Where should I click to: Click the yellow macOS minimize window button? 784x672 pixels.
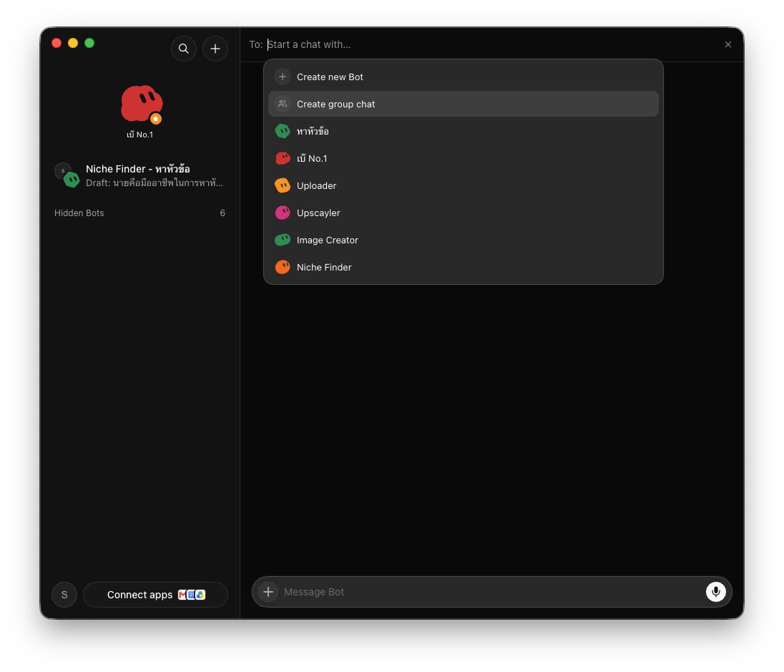[73, 43]
